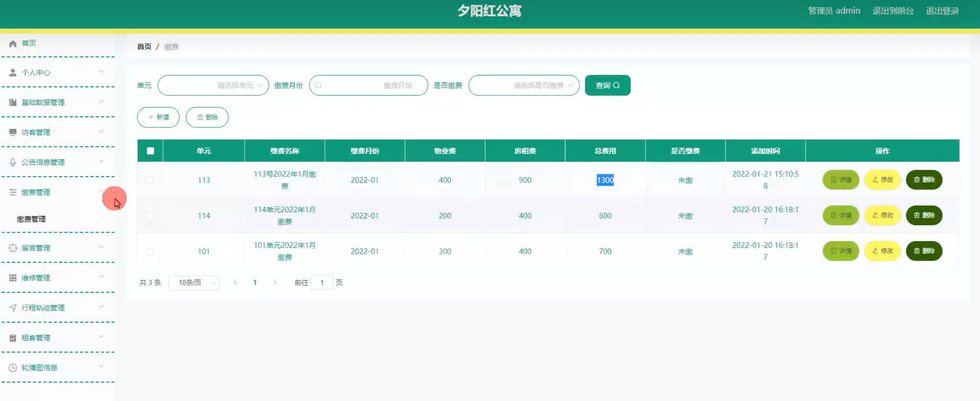Click the batch 删除 button above table
Screen dimensions: 980x401
(207, 117)
